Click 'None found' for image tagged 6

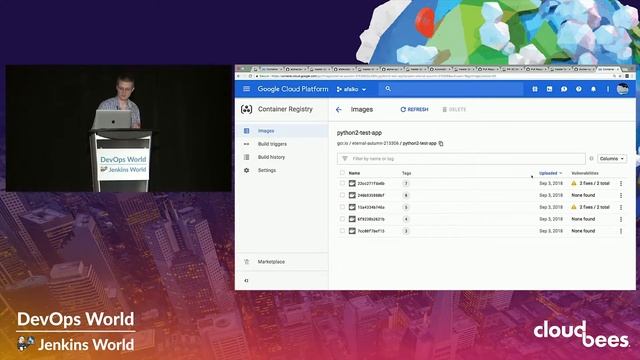(583, 196)
